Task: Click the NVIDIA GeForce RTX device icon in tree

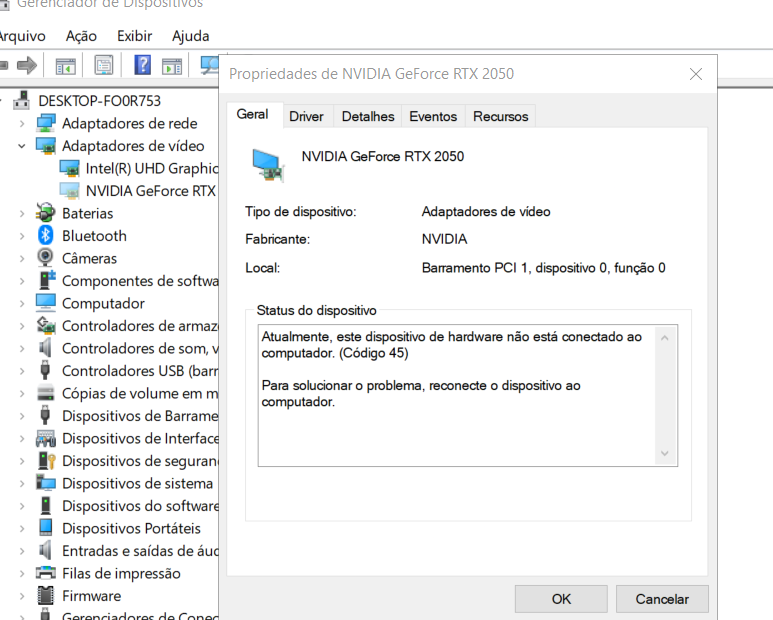Action: (x=70, y=191)
